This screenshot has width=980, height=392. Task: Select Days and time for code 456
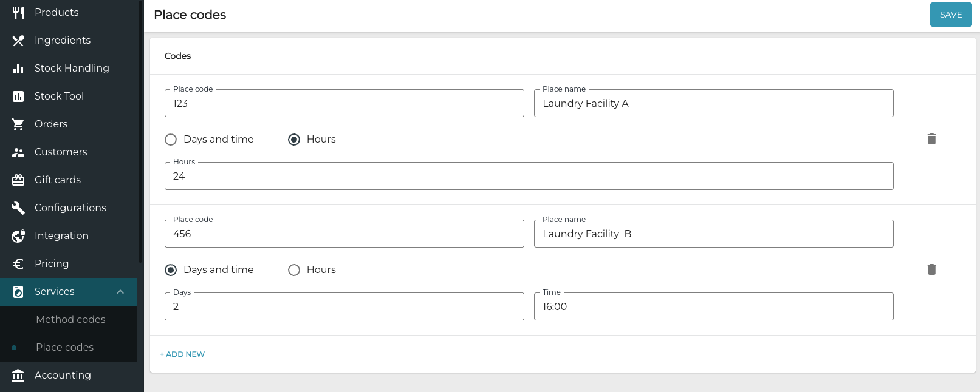171,270
